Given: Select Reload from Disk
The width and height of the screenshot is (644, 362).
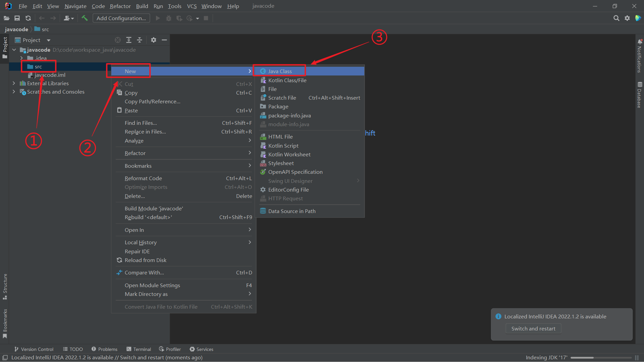Looking at the screenshot, I should coord(183,260).
